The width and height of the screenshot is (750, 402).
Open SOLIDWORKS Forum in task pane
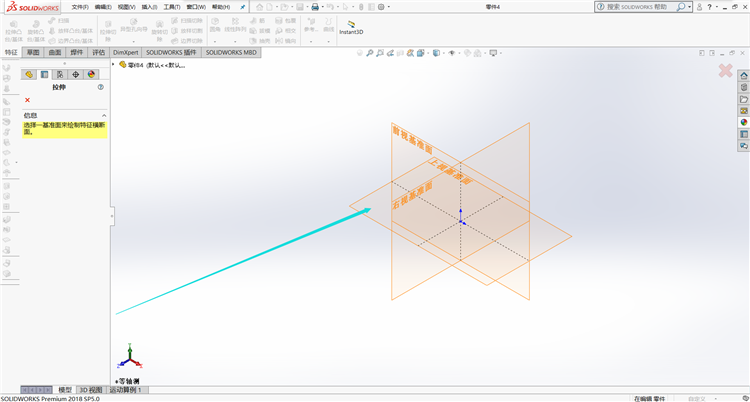tap(744, 146)
